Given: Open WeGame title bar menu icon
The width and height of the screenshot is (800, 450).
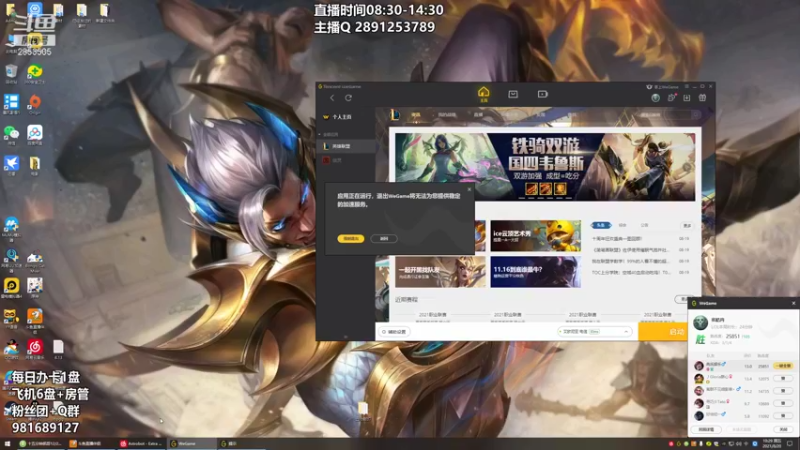Looking at the screenshot, I should pyautogui.click(x=687, y=87).
